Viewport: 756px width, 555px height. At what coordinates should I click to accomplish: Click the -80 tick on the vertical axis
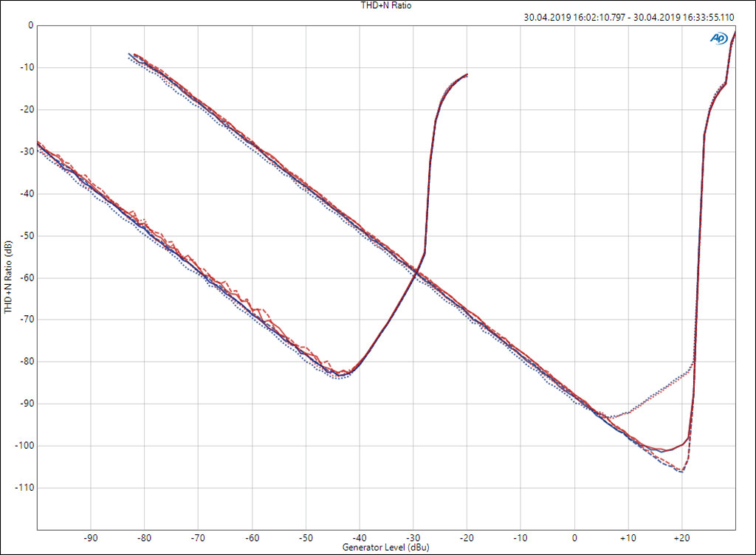tap(27, 362)
